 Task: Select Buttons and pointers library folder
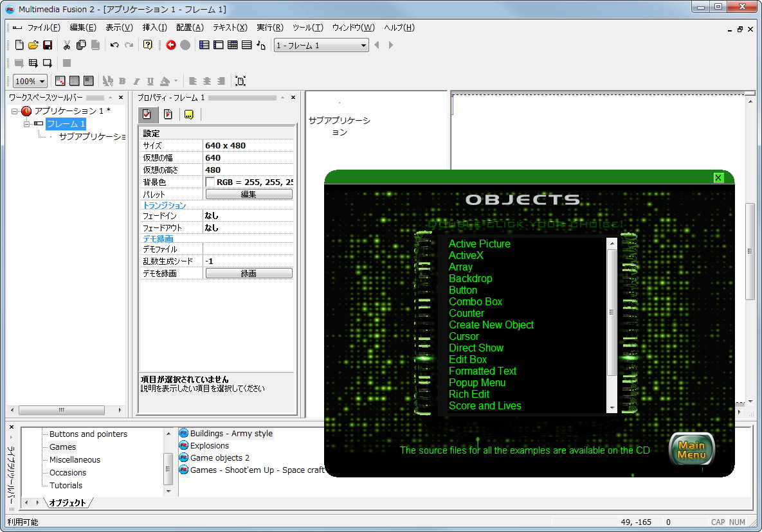[88, 434]
